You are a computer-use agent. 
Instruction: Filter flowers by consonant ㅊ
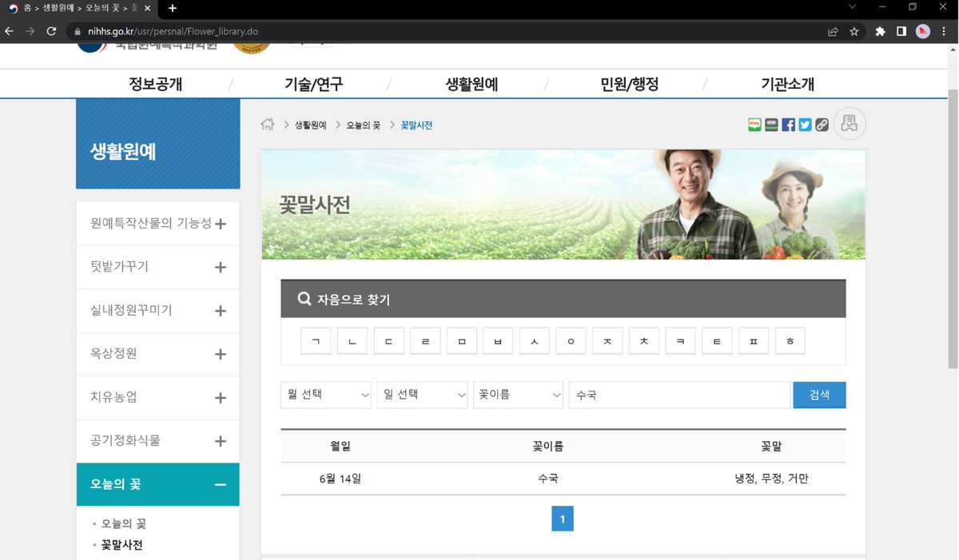[x=644, y=341]
